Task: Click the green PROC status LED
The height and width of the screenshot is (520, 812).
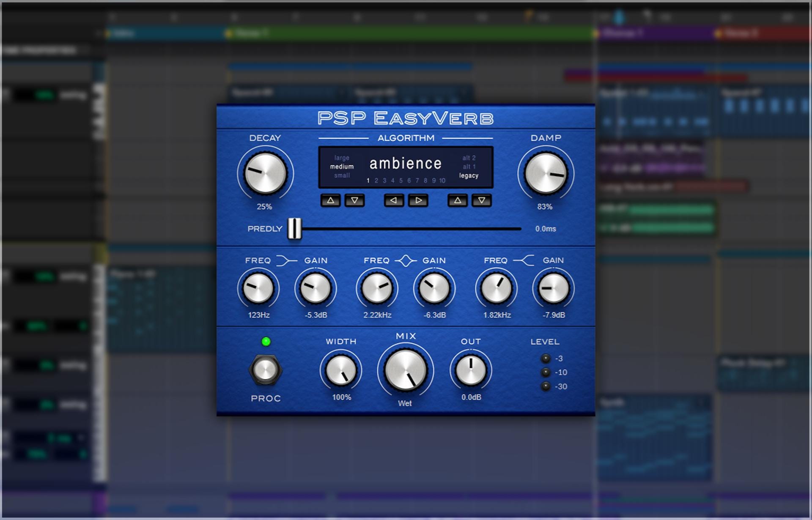Action: pyautogui.click(x=266, y=342)
